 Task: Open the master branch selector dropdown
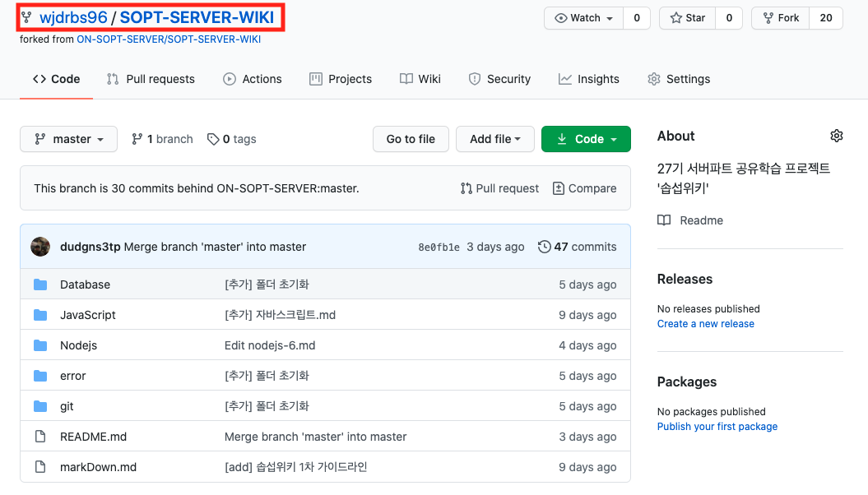tap(68, 139)
